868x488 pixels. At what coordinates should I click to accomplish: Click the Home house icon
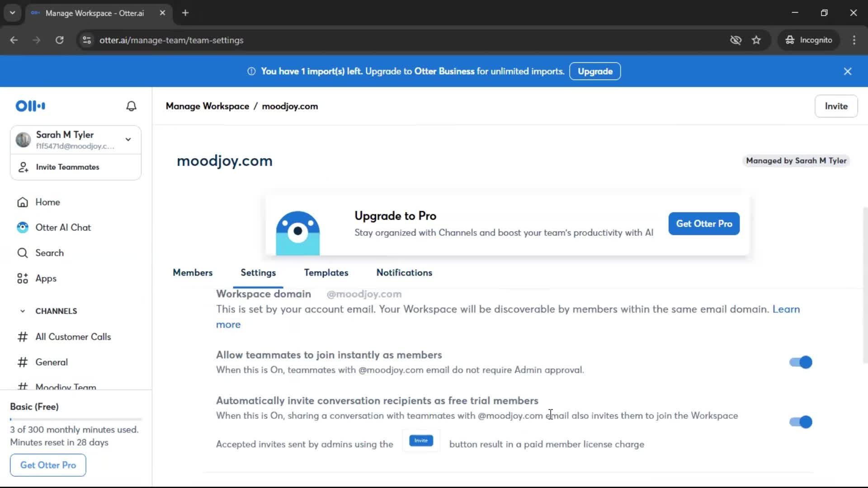pyautogui.click(x=23, y=202)
